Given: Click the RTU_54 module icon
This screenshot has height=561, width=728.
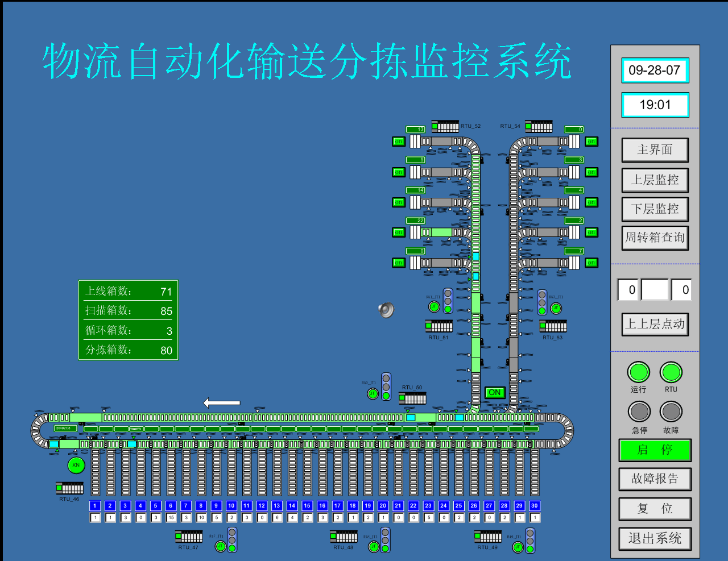Looking at the screenshot, I should (x=538, y=126).
